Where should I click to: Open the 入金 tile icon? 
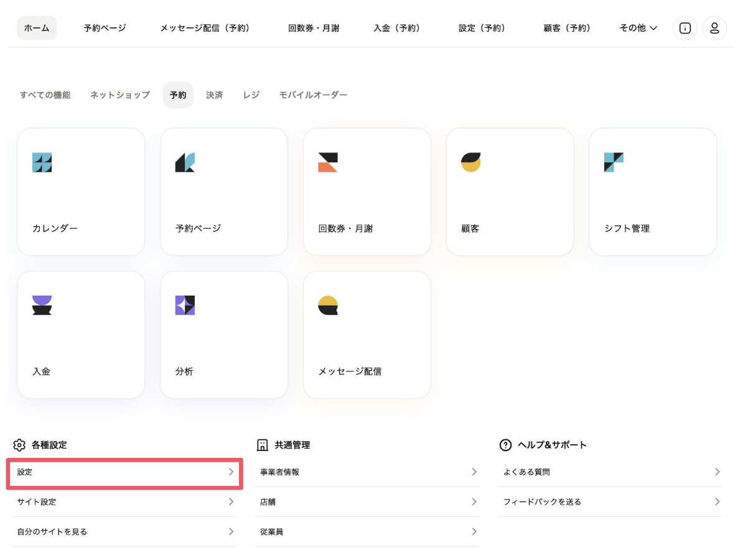(x=42, y=306)
